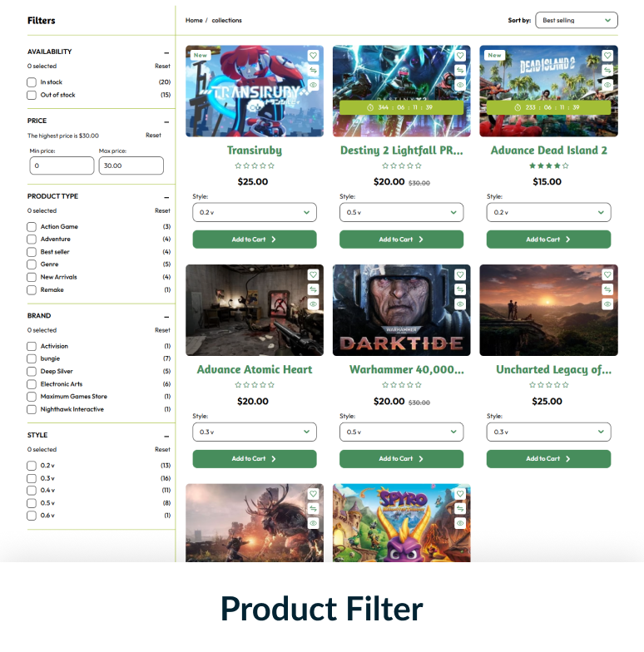The width and height of the screenshot is (644, 652).
Task: Collapse the Availability filter section
Action: [166, 53]
